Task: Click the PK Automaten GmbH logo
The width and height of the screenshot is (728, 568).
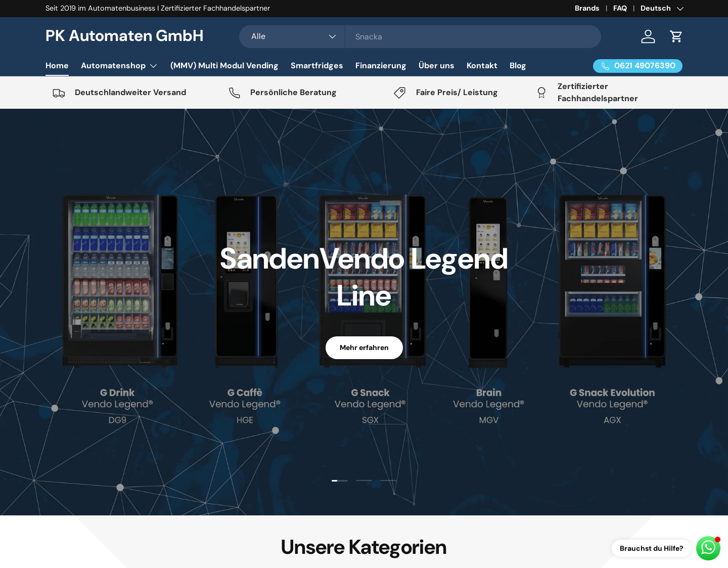Action: point(124,36)
